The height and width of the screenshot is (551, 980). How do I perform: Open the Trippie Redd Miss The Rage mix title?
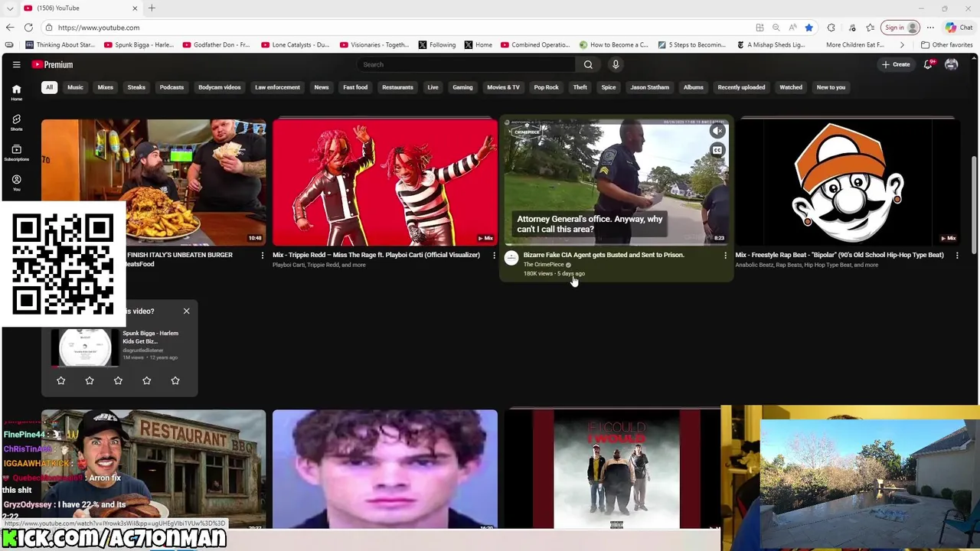click(376, 255)
